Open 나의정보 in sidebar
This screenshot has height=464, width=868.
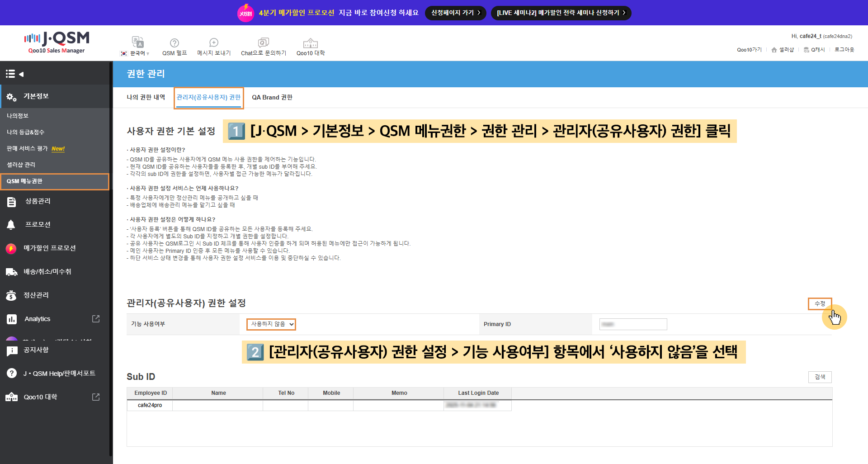pos(18,116)
